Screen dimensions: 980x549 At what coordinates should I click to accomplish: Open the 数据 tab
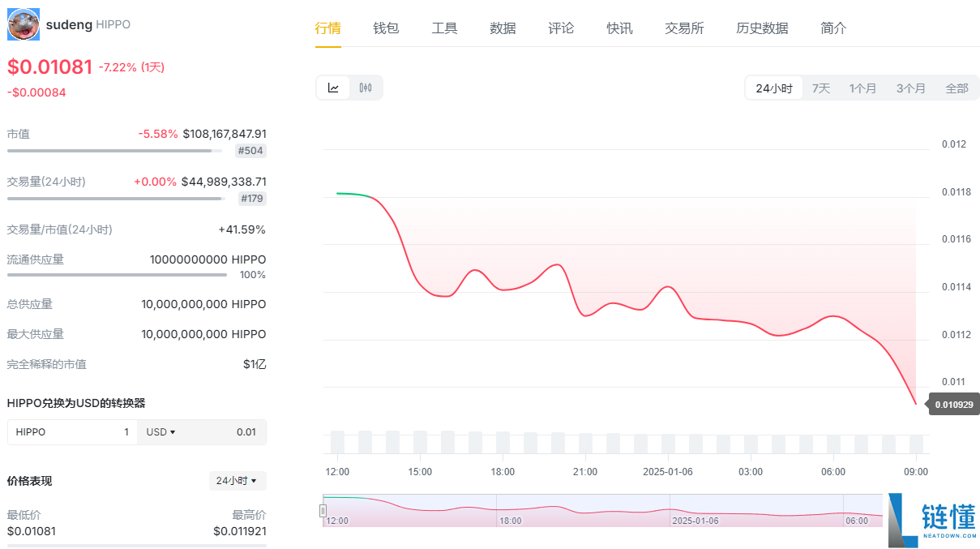pos(503,28)
